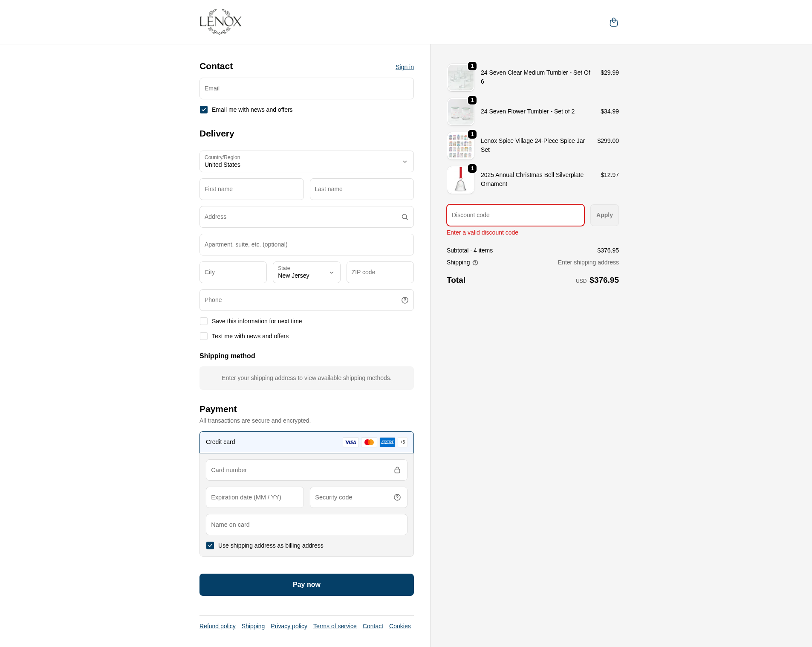
Task: Click the Sign in link
Action: tap(404, 67)
